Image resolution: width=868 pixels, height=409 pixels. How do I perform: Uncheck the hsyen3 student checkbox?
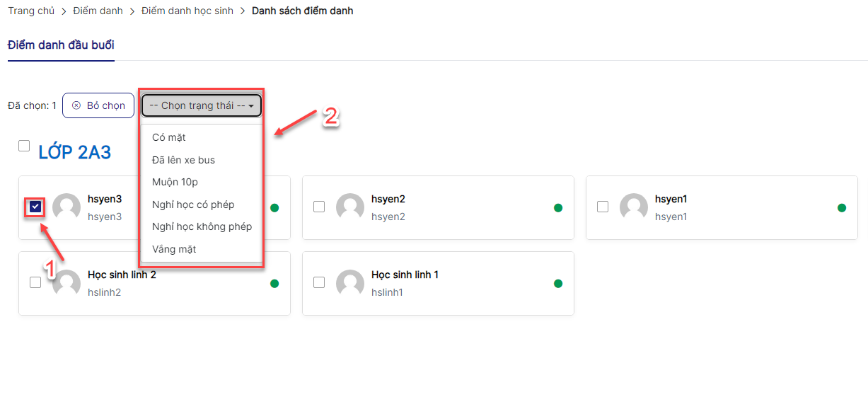point(35,207)
